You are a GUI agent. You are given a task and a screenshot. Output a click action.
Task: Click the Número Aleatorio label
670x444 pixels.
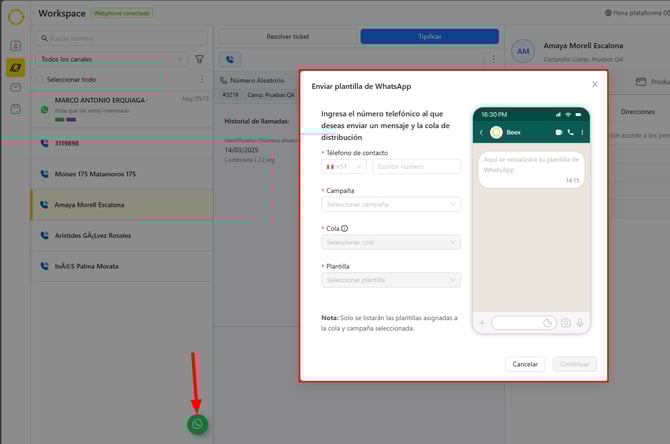point(257,80)
